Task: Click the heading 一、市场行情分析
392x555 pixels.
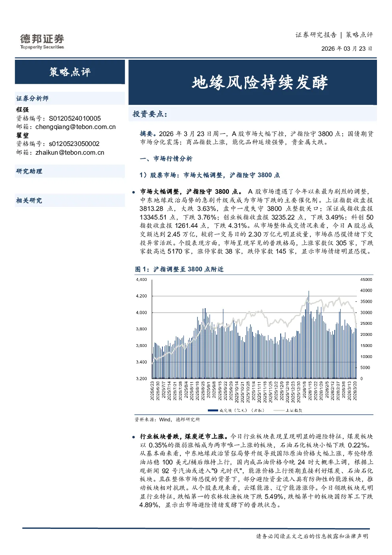Action: pyautogui.click(x=166, y=159)
